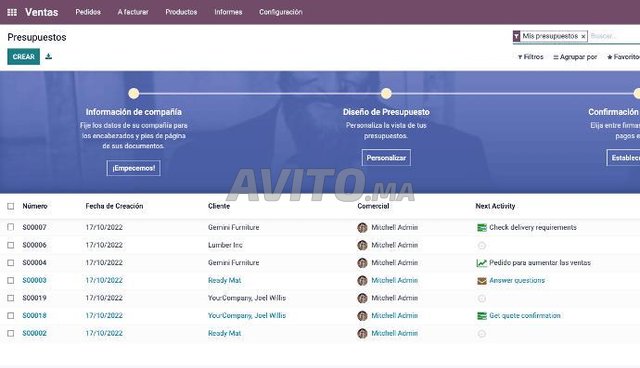Toggle the select-all checkbox in table header
Screen dimensions: 640x368
pos(11,206)
